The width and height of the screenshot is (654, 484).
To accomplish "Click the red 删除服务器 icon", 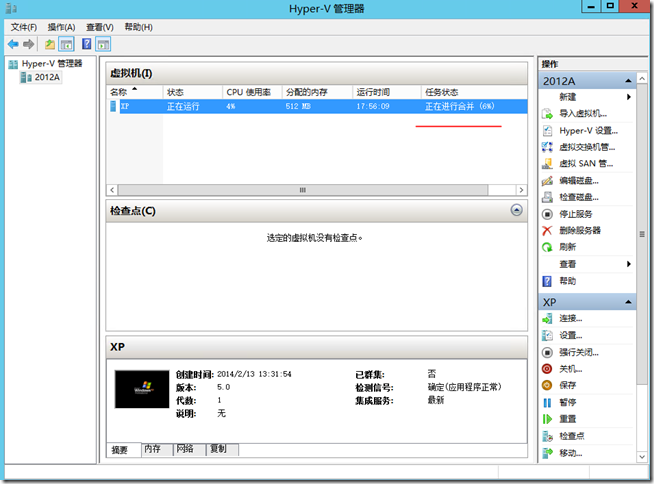I will tap(547, 230).
